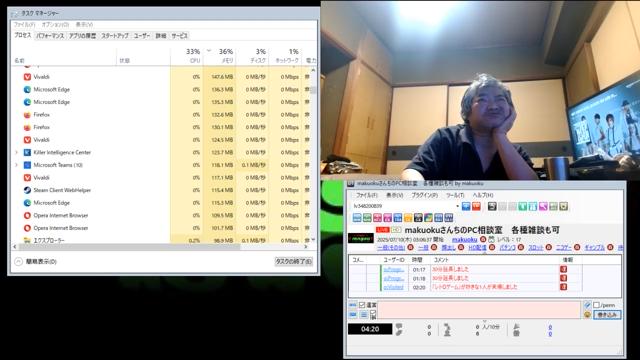Click the Steam Client WebHelper process icon
The width and height of the screenshot is (640, 360).
pyautogui.click(x=27, y=190)
